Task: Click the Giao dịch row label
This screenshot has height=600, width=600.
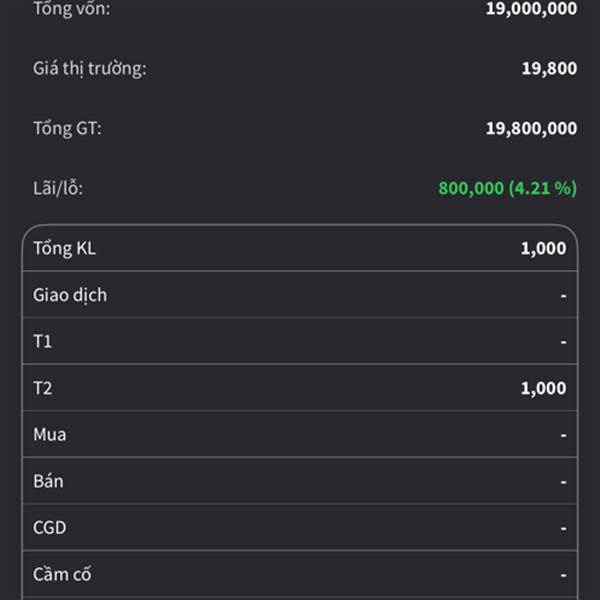Action: click(x=70, y=295)
